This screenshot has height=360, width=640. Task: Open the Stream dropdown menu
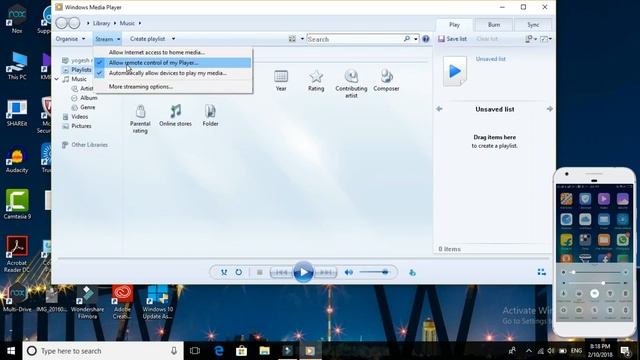pyautogui.click(x=107, y=39)
